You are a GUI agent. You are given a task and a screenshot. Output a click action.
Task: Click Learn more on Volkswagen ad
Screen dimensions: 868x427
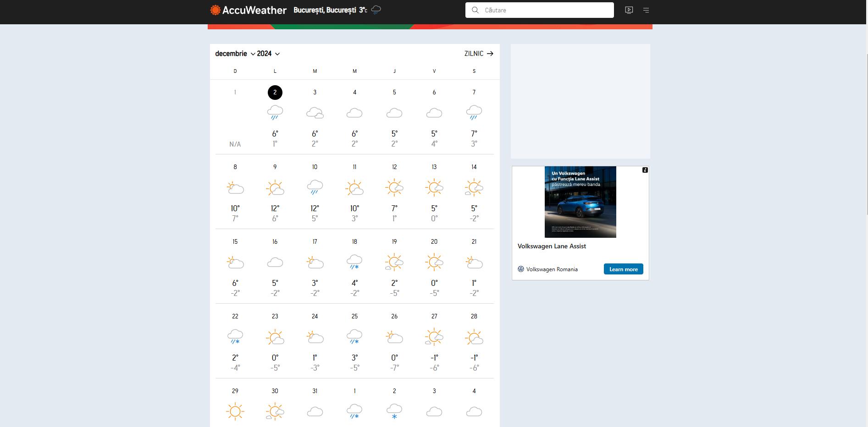(623, 269)
